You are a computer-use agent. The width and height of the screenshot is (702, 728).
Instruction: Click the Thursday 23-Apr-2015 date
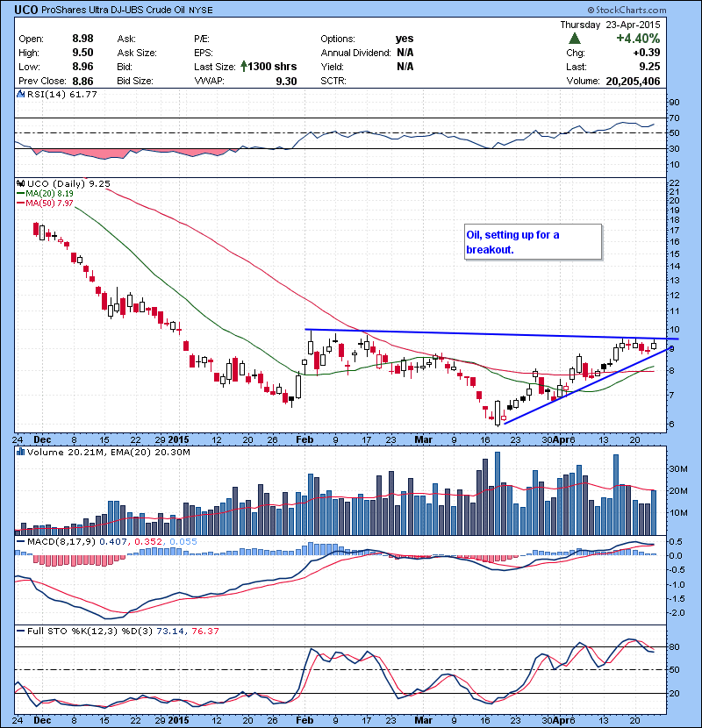(x=610, y=25)
